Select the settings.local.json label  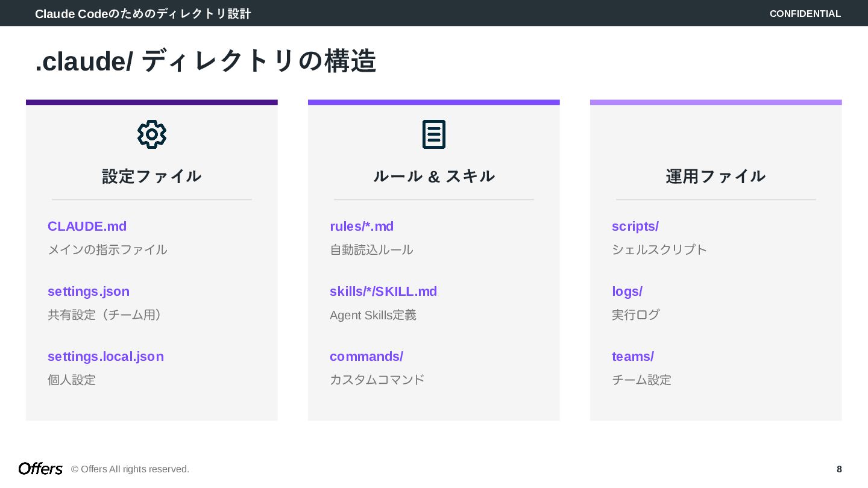pyautogui.click(x=106, y=357)
